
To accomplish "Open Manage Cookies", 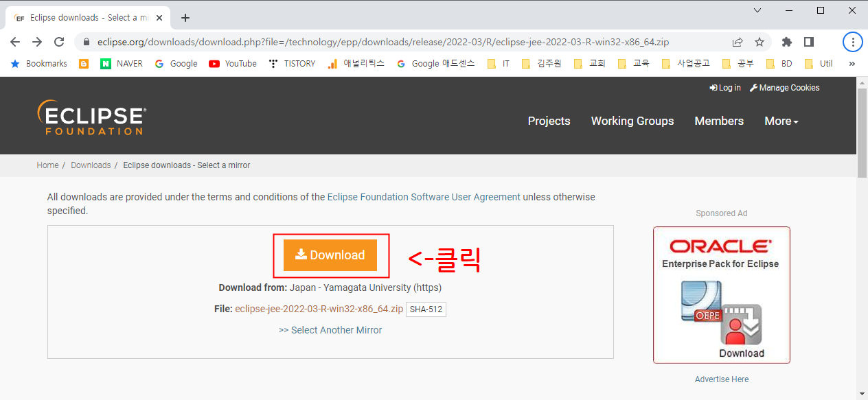I will point(784,88).
